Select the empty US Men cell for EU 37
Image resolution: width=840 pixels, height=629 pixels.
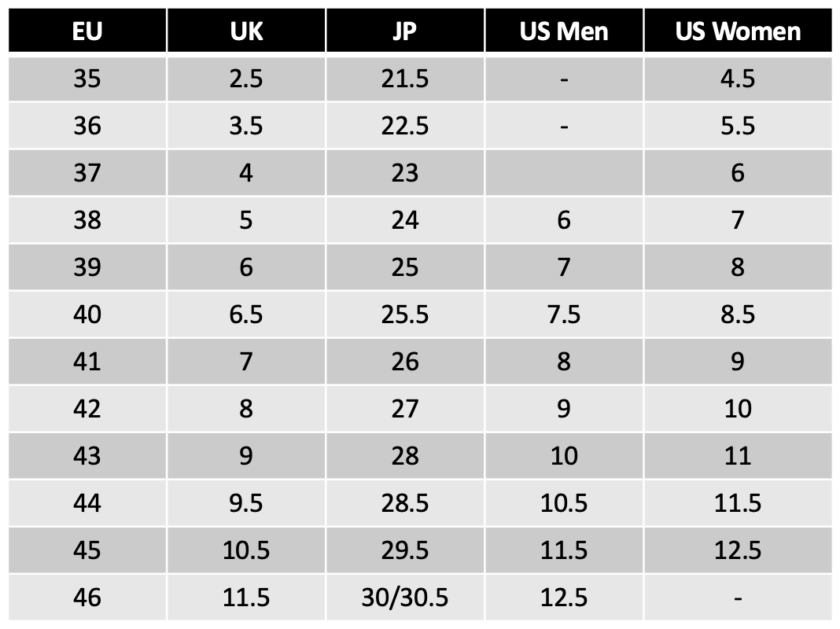(564, 173)
